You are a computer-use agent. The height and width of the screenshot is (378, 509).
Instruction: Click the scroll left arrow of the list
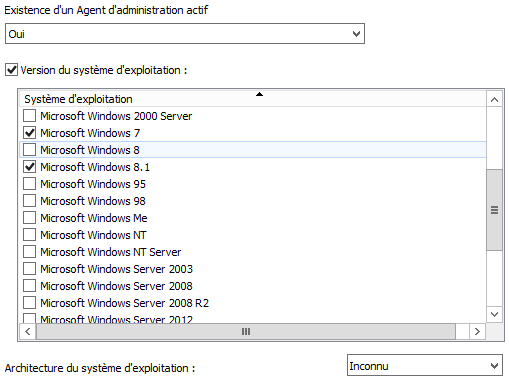(x=27, y=332)
